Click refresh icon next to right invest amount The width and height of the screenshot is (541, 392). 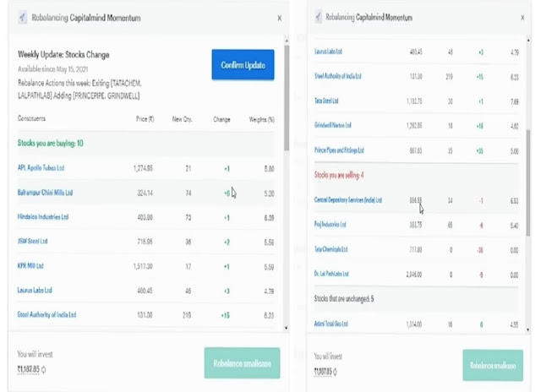click(x=335, y=372)
